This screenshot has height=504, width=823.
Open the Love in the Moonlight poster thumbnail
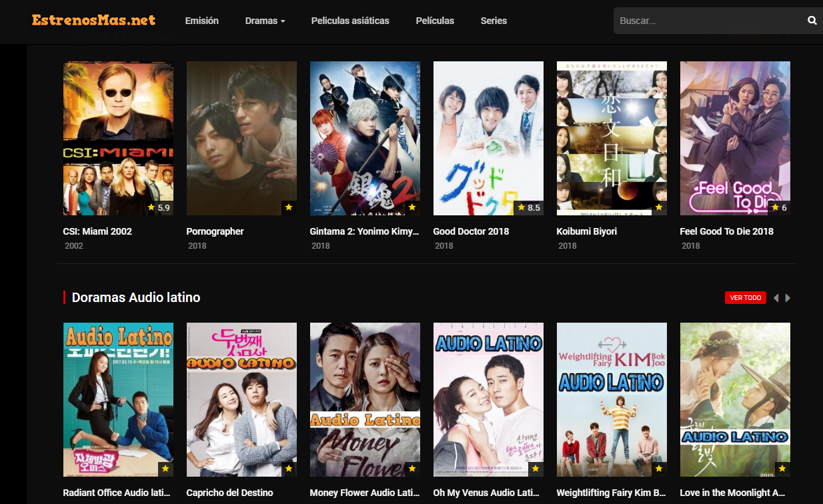pos(735,399)
